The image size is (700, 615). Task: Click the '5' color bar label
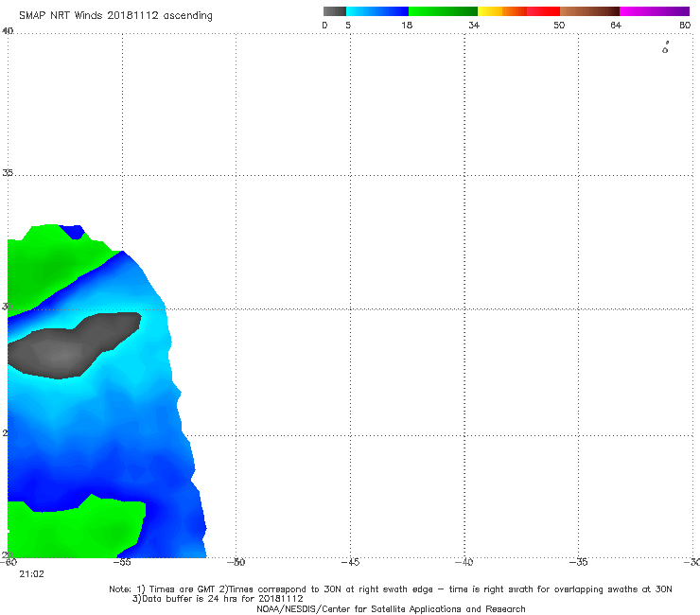point(348,25)
